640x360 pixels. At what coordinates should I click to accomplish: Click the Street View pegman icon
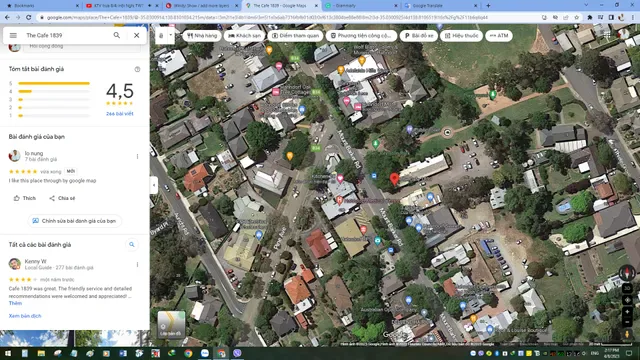point(627,335)
